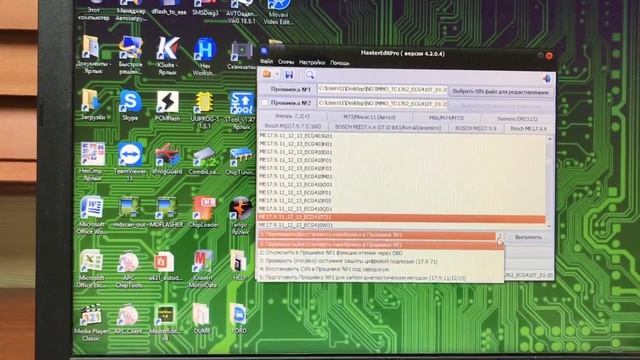The image size is (640, 360).
Task: Click the open folder icon in MasterEditPro toolbar
Action: 267,74
